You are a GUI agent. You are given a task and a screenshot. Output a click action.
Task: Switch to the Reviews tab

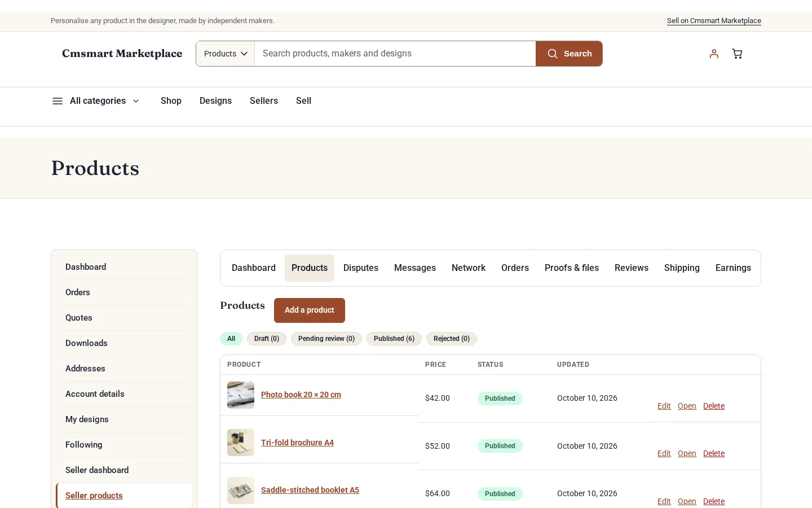[632, 268]
